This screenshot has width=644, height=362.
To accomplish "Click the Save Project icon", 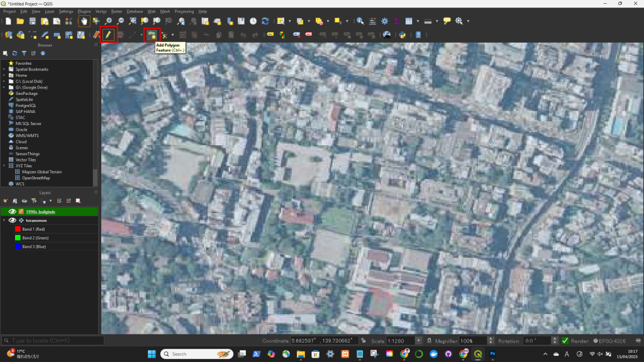I will (33, 21).
